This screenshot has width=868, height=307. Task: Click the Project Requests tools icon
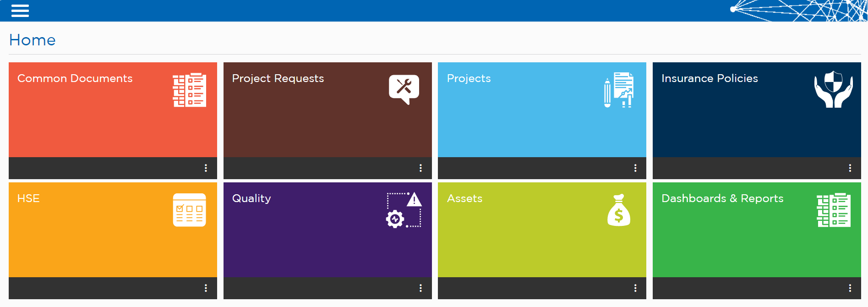[x=404, y=89]
